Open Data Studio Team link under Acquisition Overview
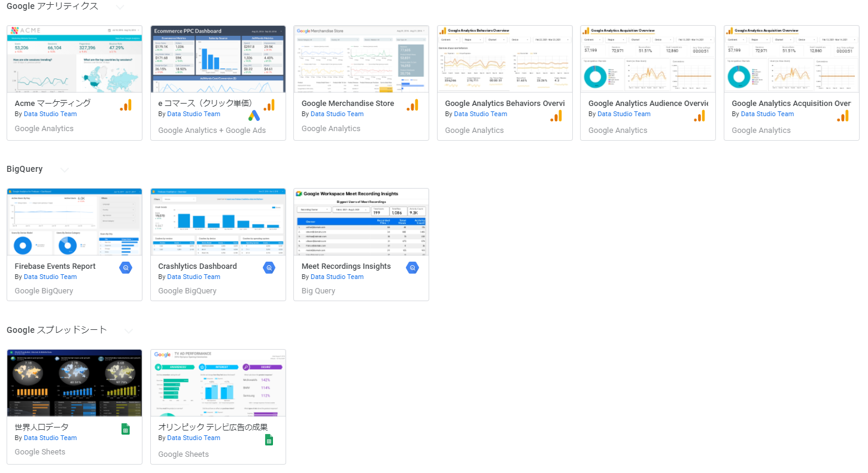The height and width of the screenshot is (473, 868). coord(767,114)
